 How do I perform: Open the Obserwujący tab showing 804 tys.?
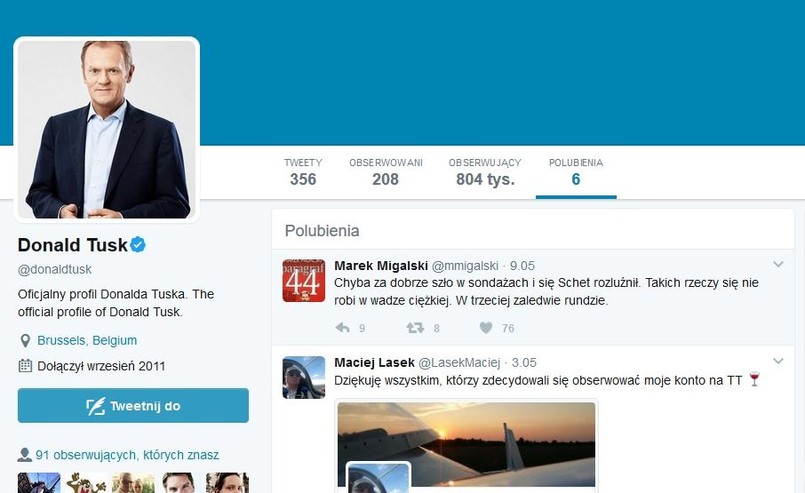coord(485,173)
